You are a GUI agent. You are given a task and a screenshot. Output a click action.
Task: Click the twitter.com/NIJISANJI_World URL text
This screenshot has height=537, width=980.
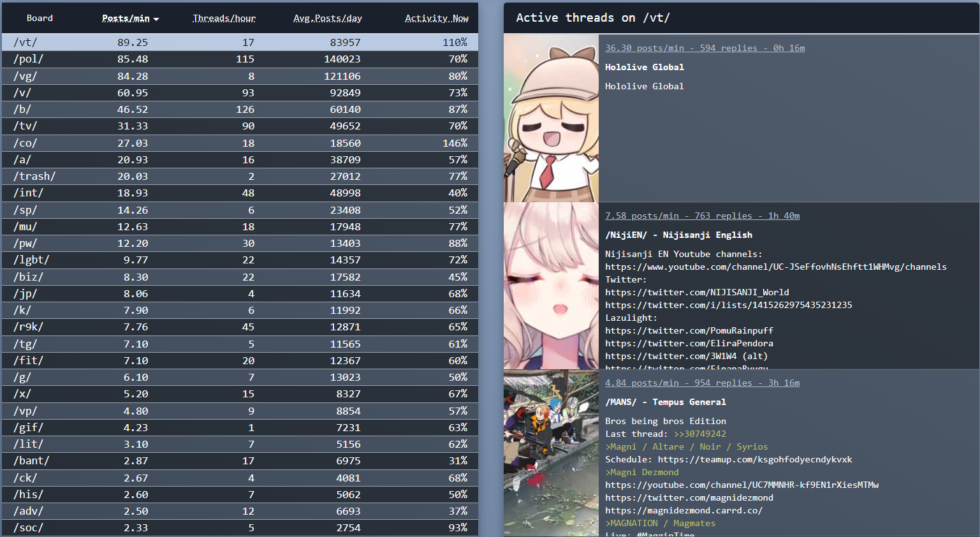click(x=697, y=292)
